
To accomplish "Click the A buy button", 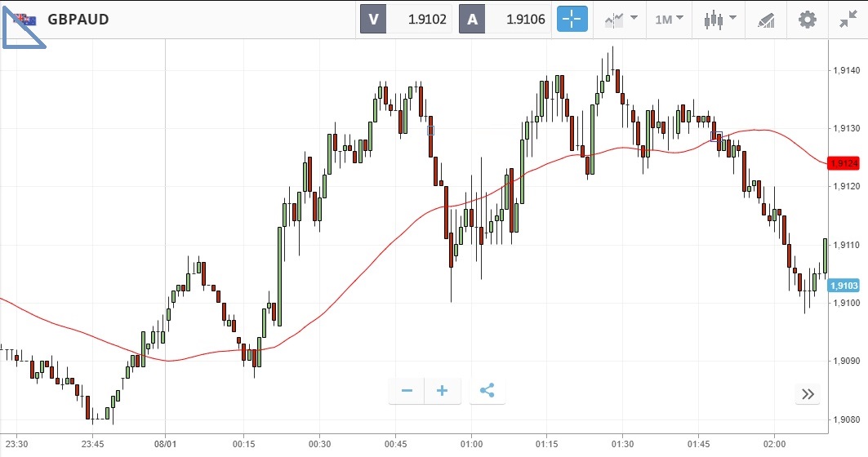I will [x=473, y=20].
